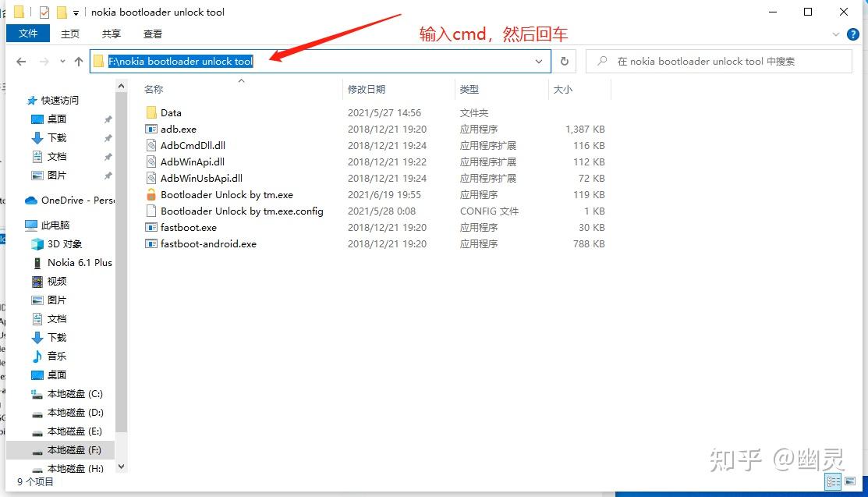Select Bootloader Unlock by tm.exe.config file icon
The width and height of the screenshot is (868, 497).
(x=151, y=211)
